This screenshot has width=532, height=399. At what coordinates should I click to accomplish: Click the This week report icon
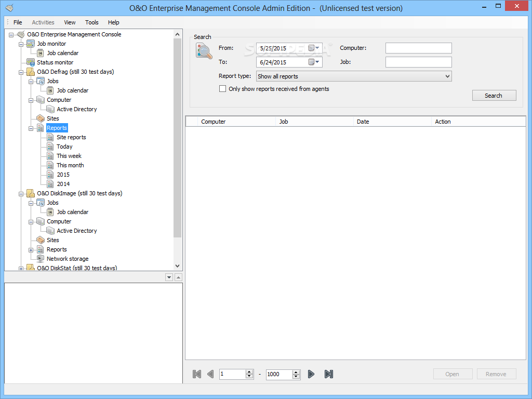coord(50,156)
